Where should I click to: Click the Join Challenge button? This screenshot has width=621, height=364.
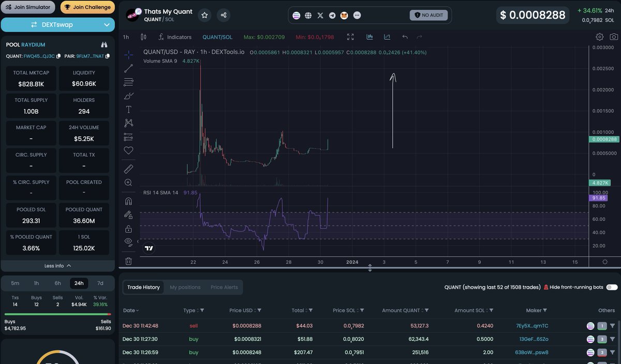87,7
